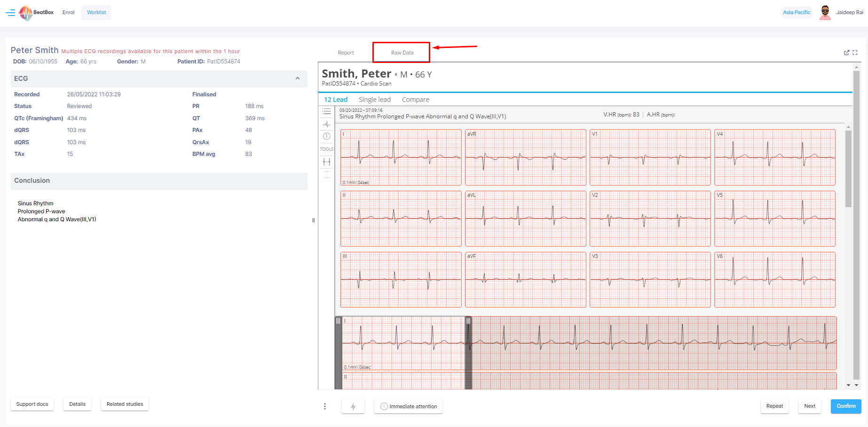868x427 pixels.
Task: Collapse the ECG details section
Action: 297,78
